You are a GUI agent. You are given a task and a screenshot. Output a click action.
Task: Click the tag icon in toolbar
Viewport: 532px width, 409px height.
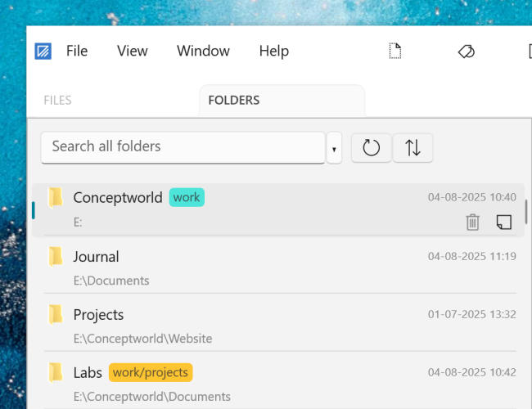click(466, 52)
